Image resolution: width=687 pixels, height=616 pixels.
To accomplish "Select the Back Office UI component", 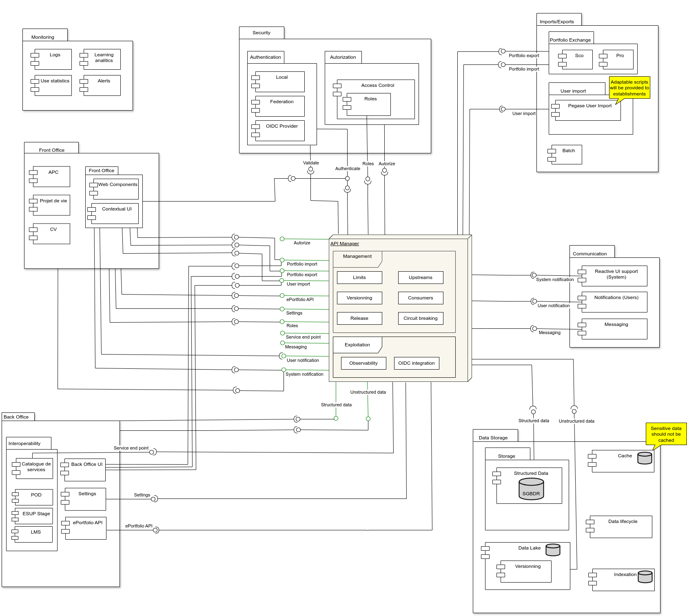I will click(x=83, y=470).
